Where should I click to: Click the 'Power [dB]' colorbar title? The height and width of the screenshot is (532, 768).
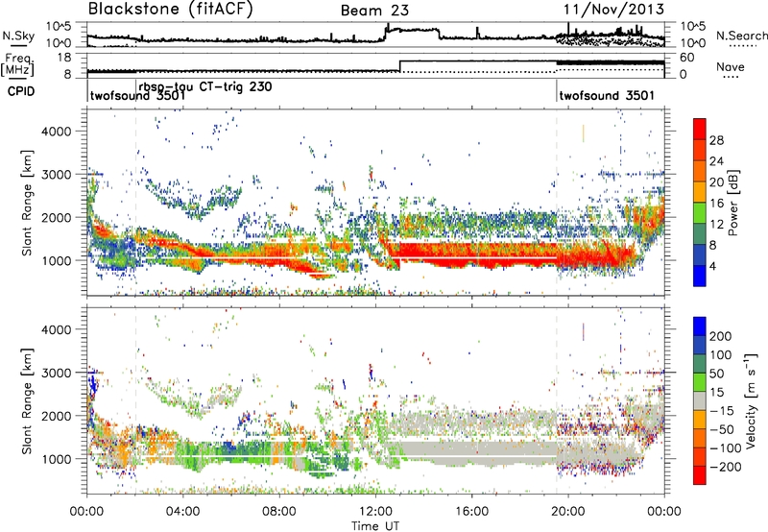pos(732,203)
